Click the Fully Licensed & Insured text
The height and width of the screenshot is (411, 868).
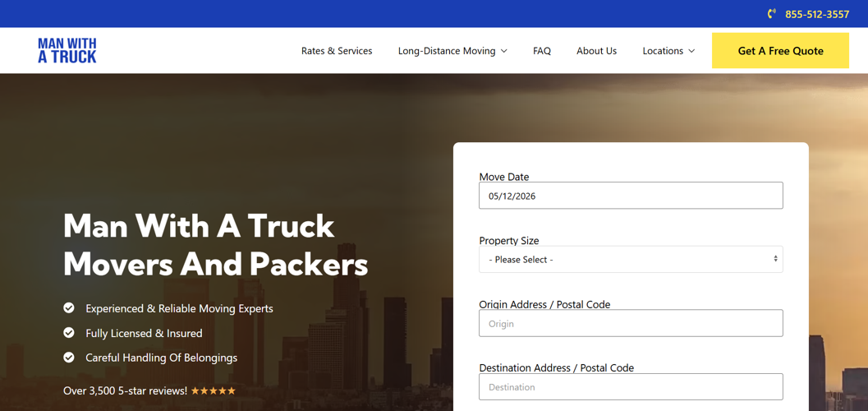click(144, 334)
